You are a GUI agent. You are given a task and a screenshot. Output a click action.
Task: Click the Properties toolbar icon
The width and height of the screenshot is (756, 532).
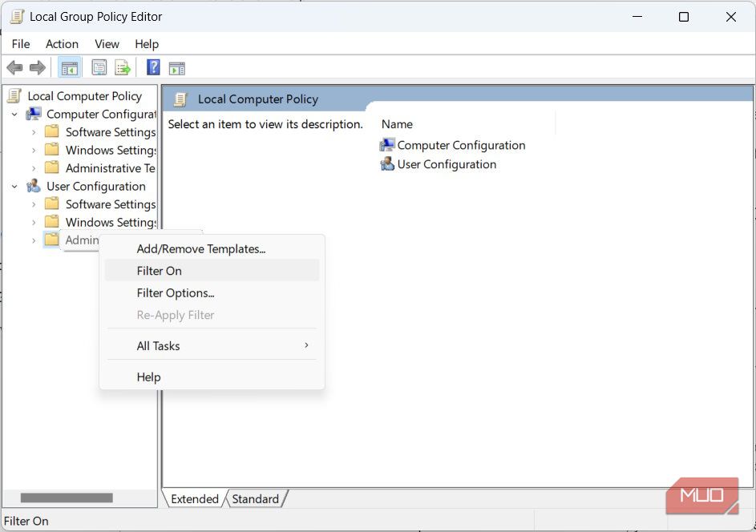[99, 68]
